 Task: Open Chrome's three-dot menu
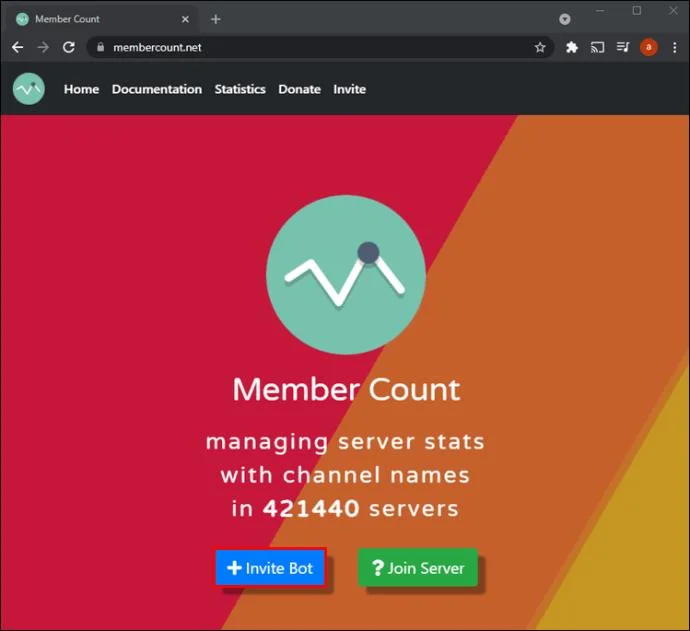tap(675, 47)
